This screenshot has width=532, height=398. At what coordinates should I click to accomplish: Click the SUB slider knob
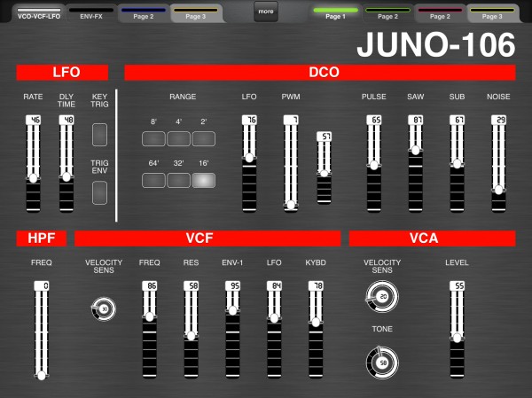pyautogui.click(x=457, y=164)
